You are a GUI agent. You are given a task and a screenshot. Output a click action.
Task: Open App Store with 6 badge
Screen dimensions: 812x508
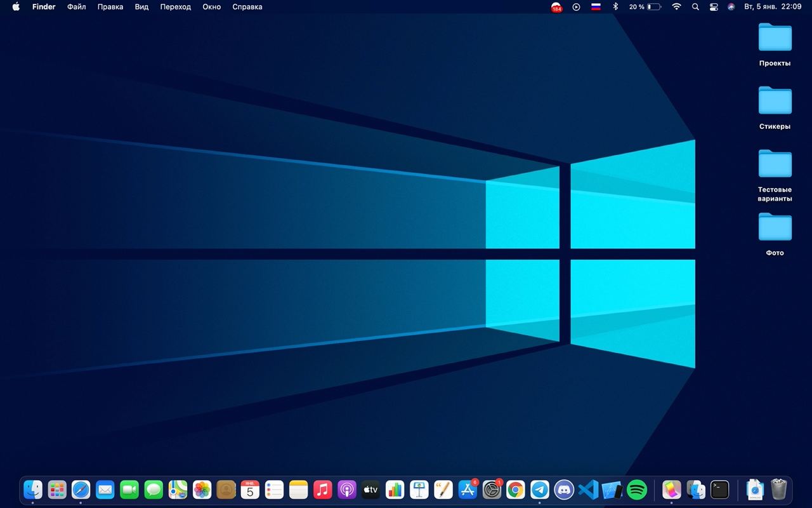point(468,490)
